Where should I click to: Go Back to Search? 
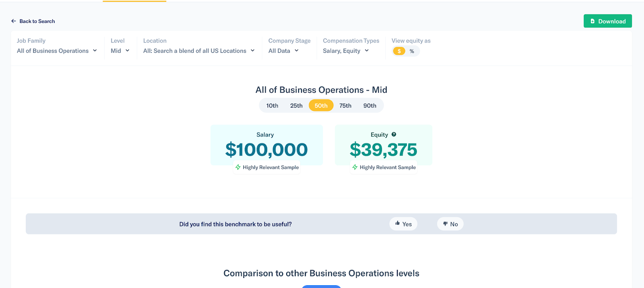[37, 21]
